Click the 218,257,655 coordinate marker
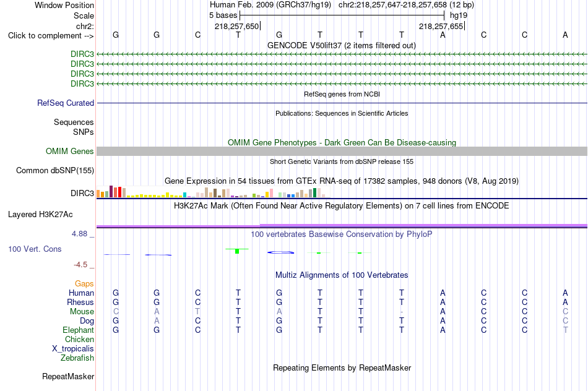Screen dimensions: 588x391 coord(441,26)
